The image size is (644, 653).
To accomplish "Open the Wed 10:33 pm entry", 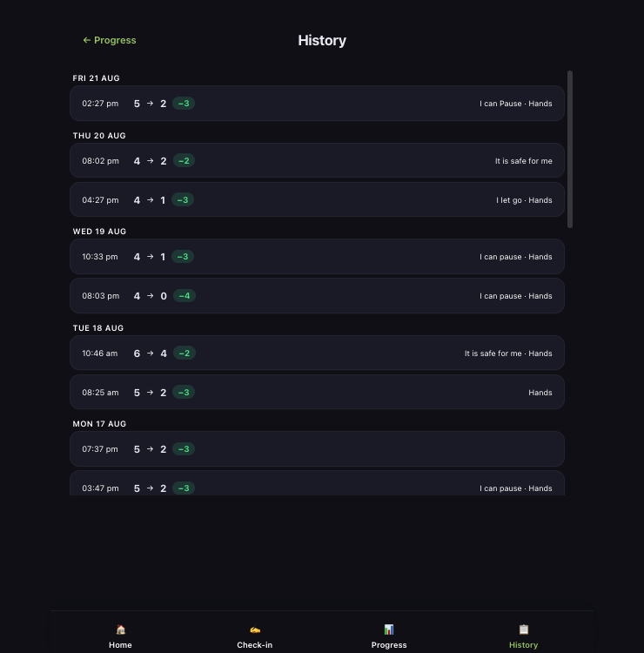I will 317,257.
